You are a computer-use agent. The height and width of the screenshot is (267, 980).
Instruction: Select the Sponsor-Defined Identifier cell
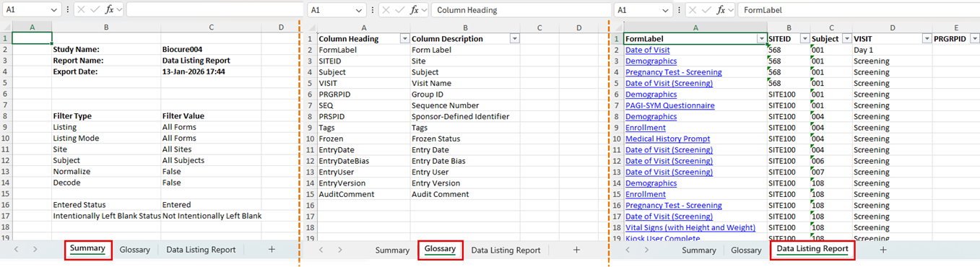[465, 116]
